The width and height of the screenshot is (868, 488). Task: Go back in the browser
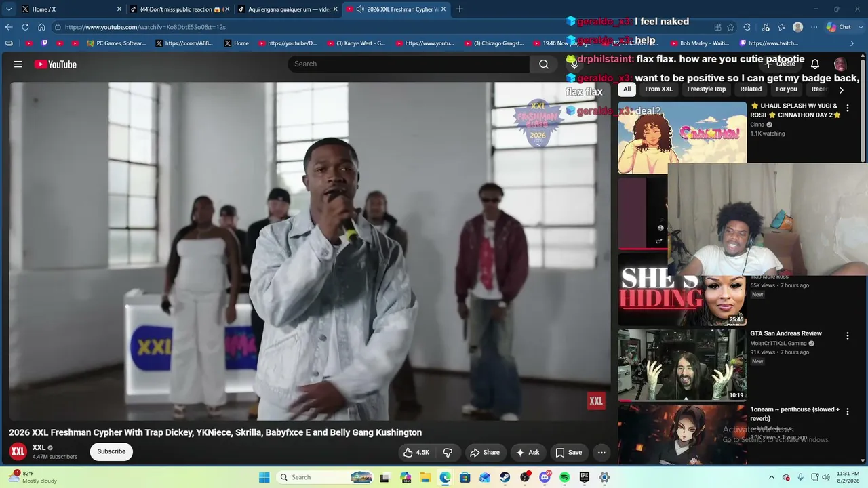(9, 27)
